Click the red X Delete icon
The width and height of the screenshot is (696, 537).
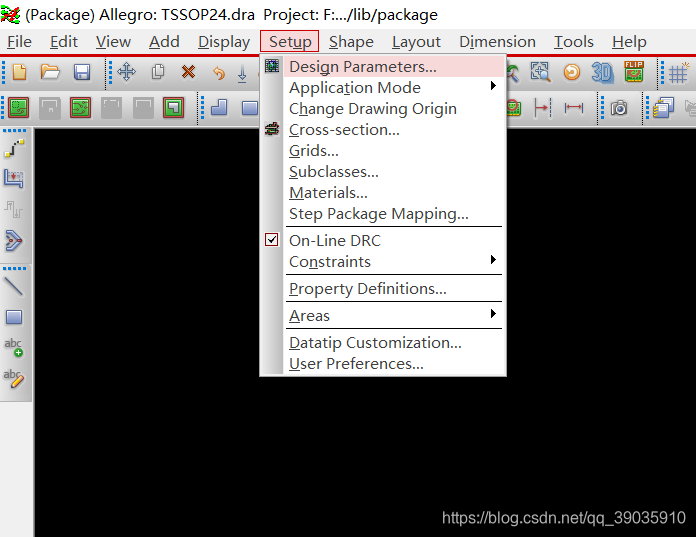pyautogui.click(x=188, y=71)
